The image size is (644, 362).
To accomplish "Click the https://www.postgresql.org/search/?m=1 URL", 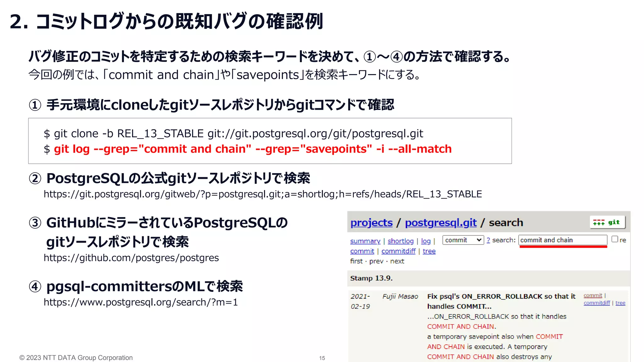I will coord(141,302).
